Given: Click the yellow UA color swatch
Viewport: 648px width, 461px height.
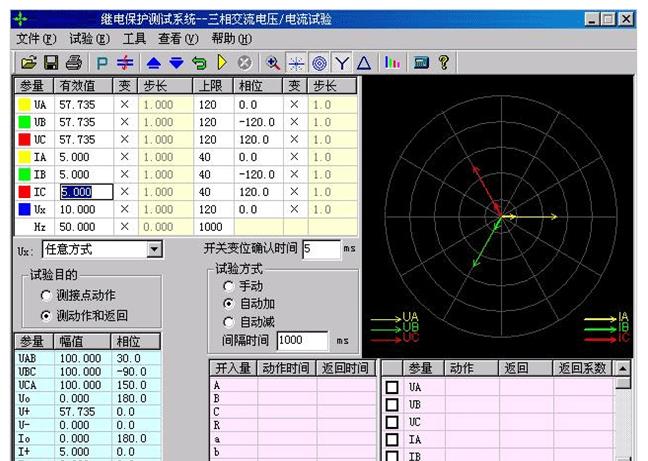Looking at the screenshot, I should [24, 105].
